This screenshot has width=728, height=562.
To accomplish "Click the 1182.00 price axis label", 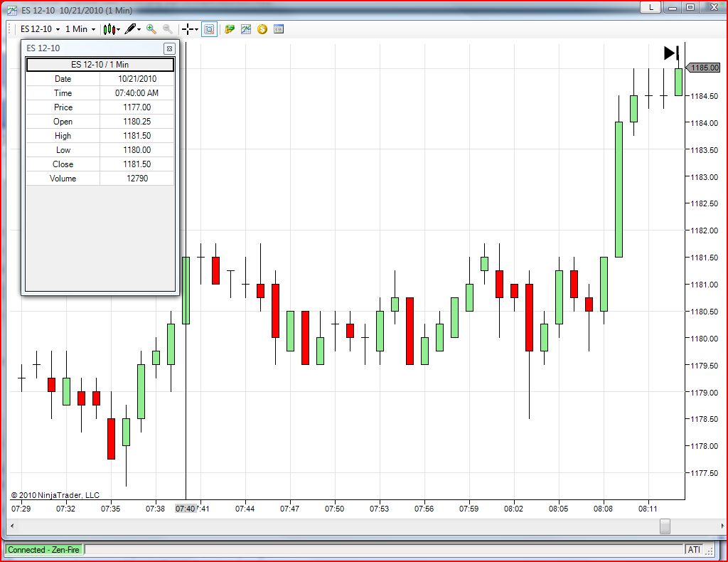I will (705, 230).
